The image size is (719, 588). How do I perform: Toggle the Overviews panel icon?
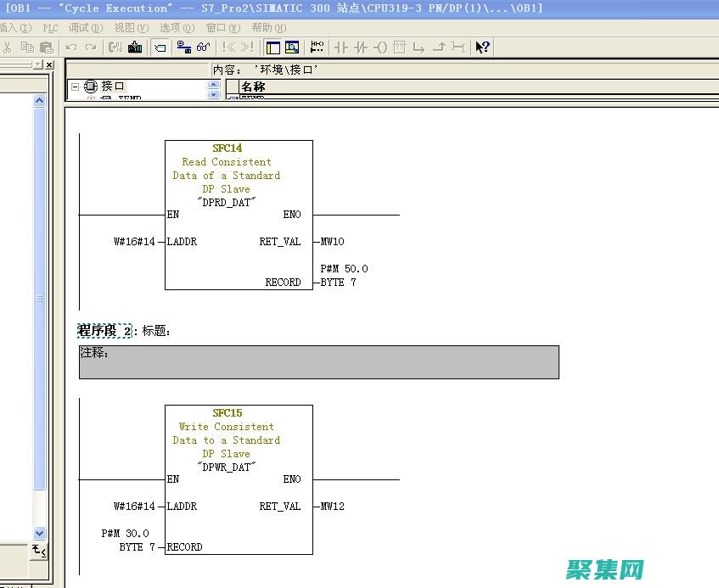click(x=273, y=48)
